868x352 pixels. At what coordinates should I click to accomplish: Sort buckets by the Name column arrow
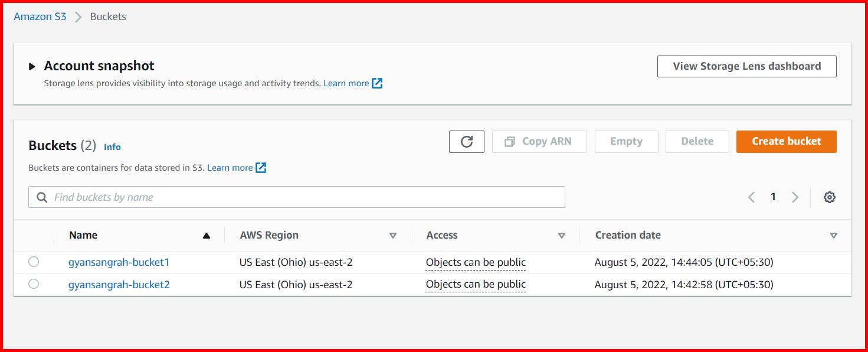click(207, 235)
